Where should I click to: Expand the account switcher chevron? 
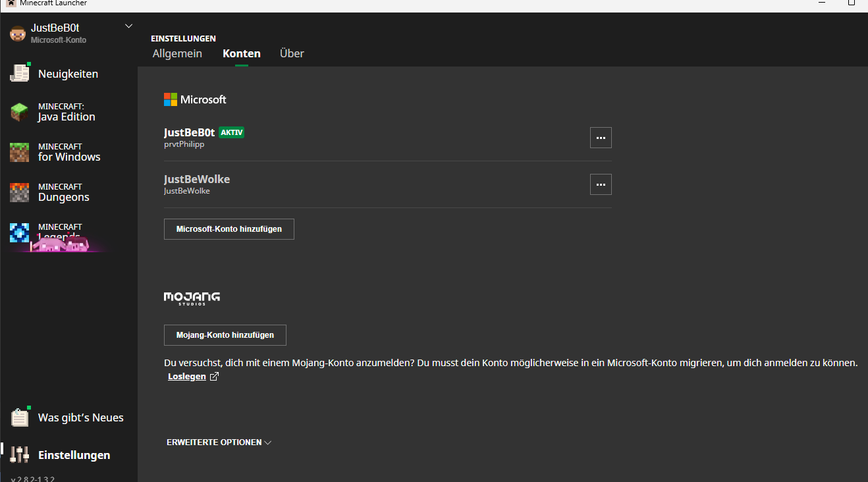[128, 26]
